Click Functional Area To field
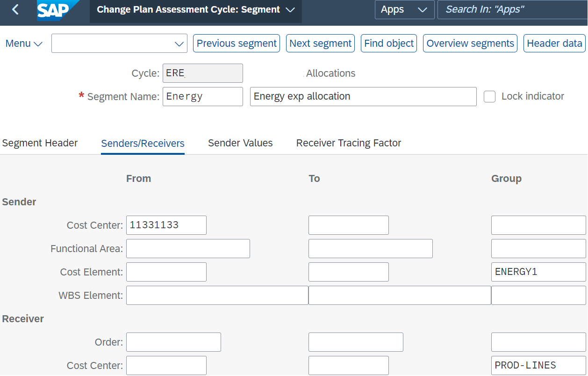 tap(371, 248)
